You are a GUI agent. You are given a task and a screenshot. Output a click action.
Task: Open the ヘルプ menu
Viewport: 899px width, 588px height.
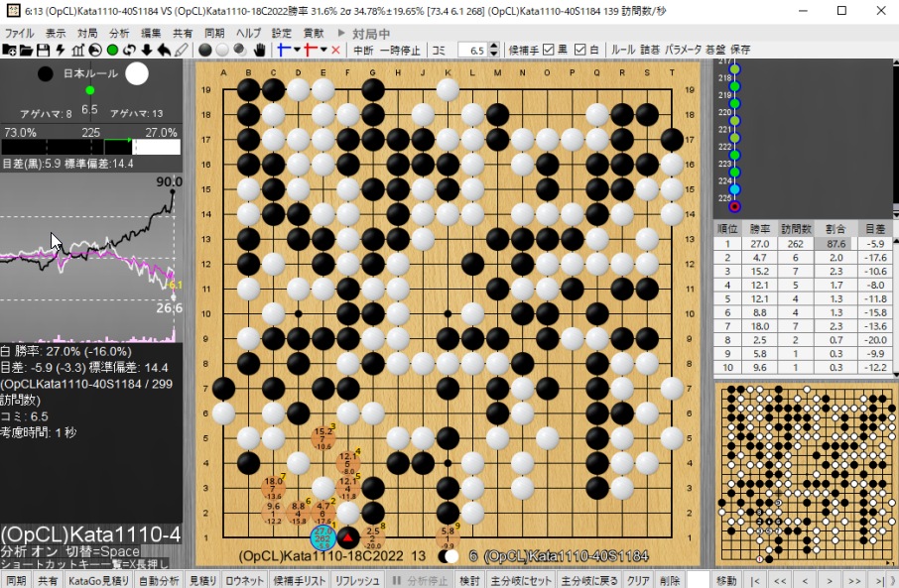click(248, 34)
